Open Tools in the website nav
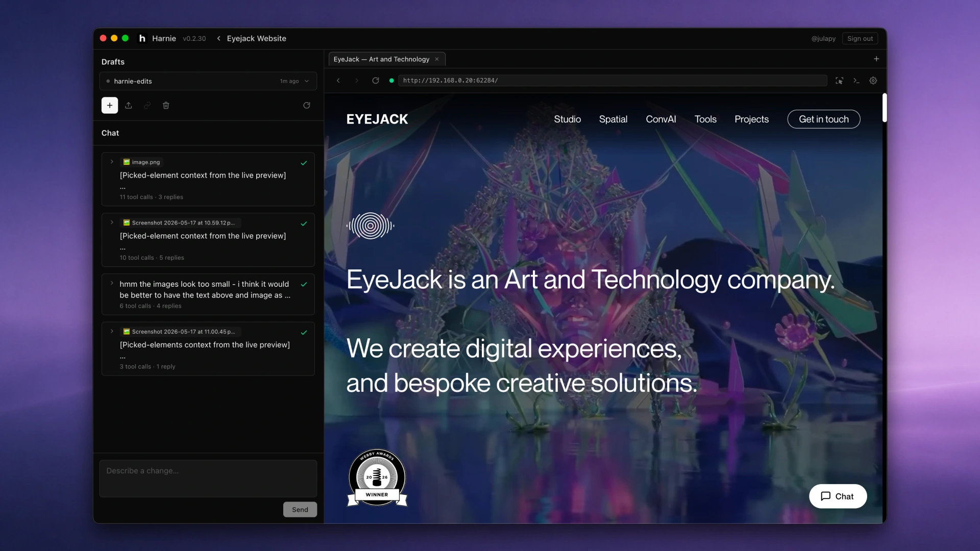 point(705,119)
